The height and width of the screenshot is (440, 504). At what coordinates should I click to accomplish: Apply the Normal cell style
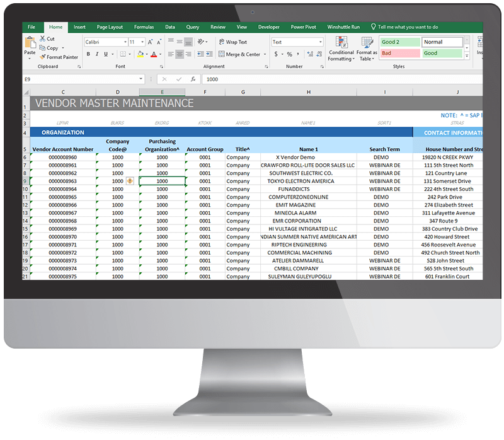pos(443,42)
